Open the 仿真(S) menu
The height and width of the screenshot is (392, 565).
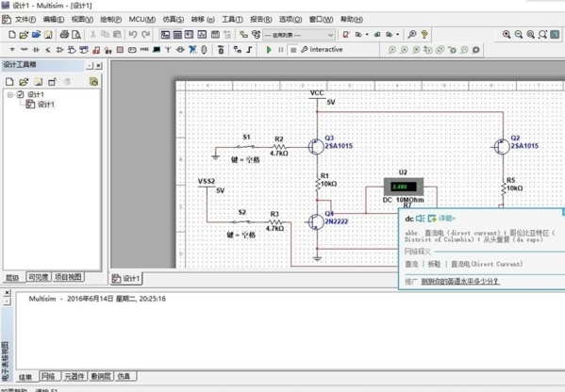pyautogui.click(x=173, y=19)
